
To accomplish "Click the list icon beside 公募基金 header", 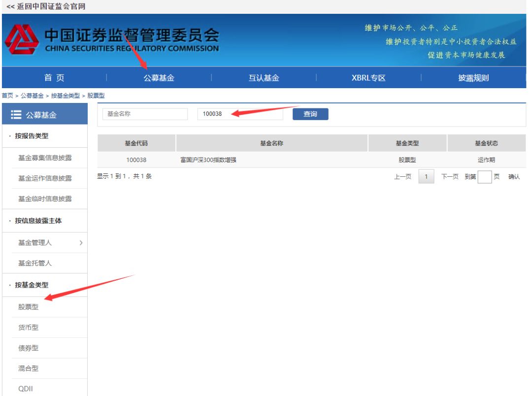I will (16, 115).
